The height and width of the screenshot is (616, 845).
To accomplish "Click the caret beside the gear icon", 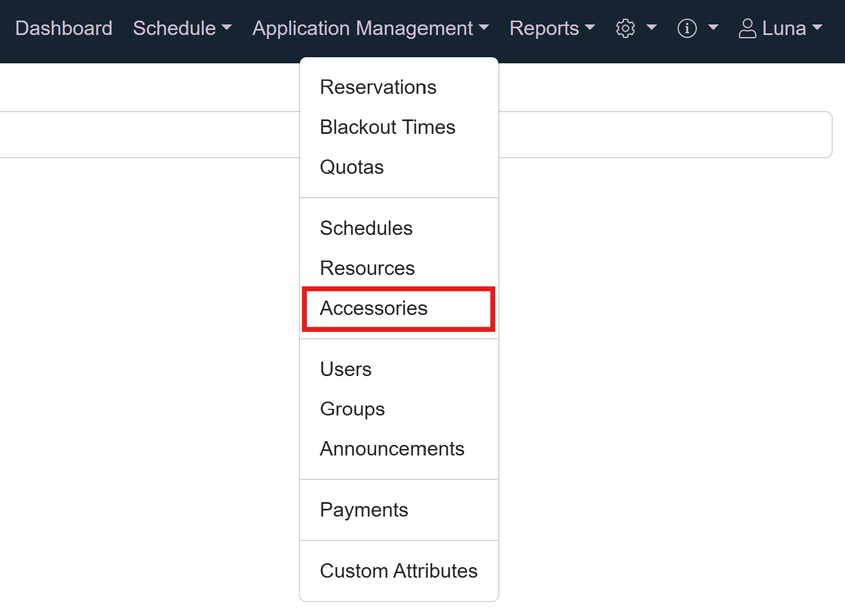I will pos(652,28).
